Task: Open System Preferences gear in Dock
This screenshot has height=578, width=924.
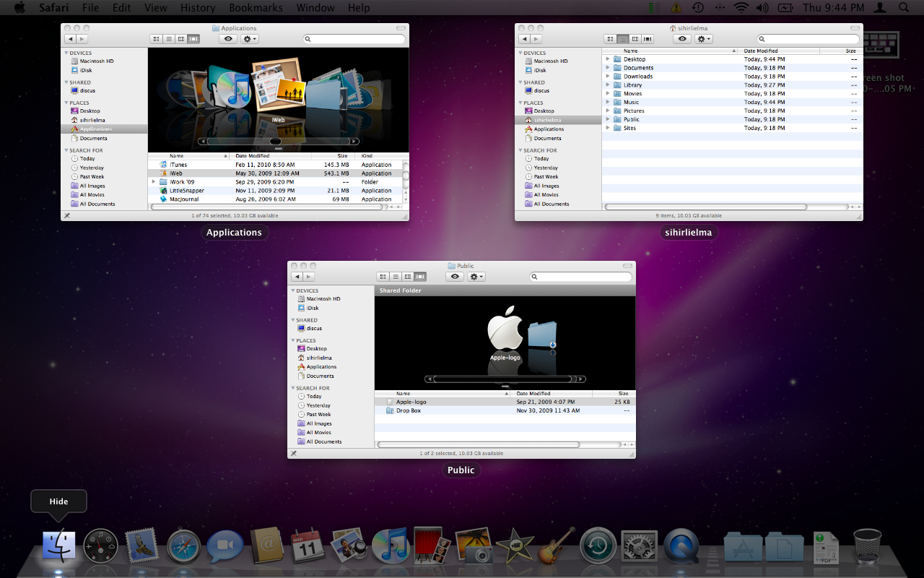Action: tap(639, 545)
